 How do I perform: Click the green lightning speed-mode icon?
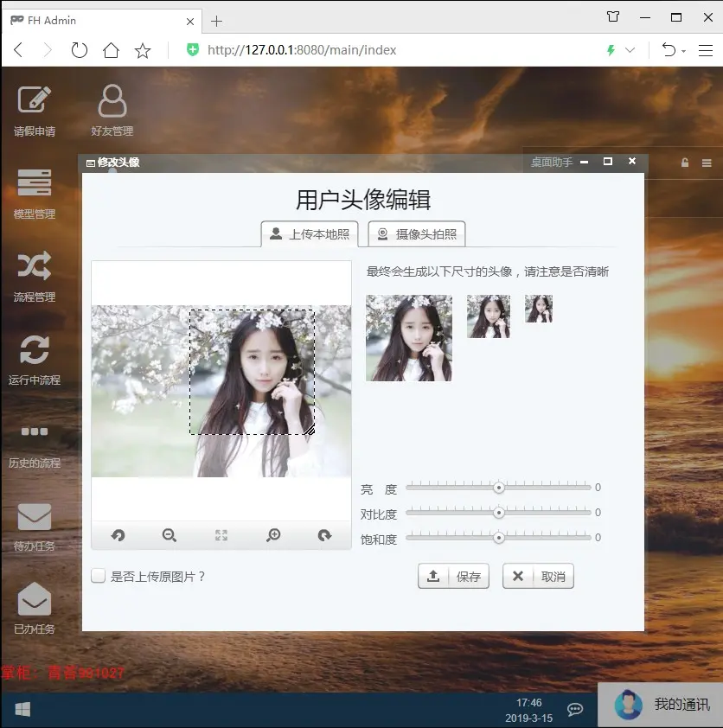611,50
